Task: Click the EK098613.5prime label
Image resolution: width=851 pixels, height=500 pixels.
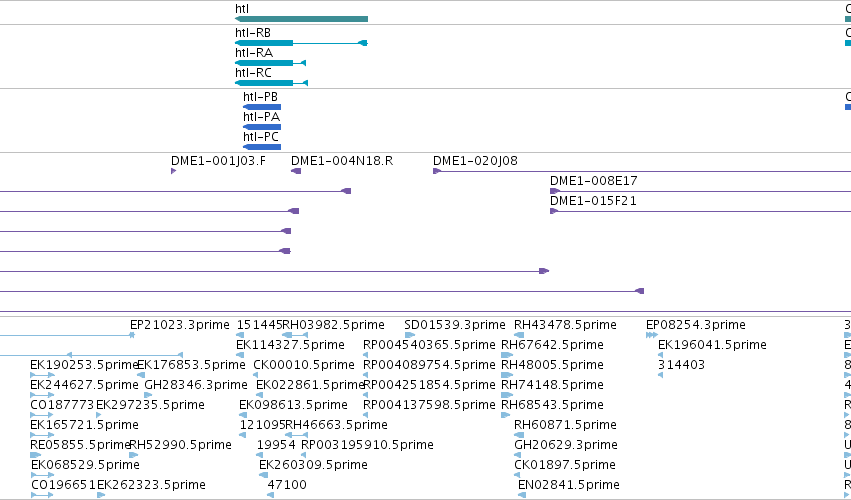Action: click(x=293, y=406)
